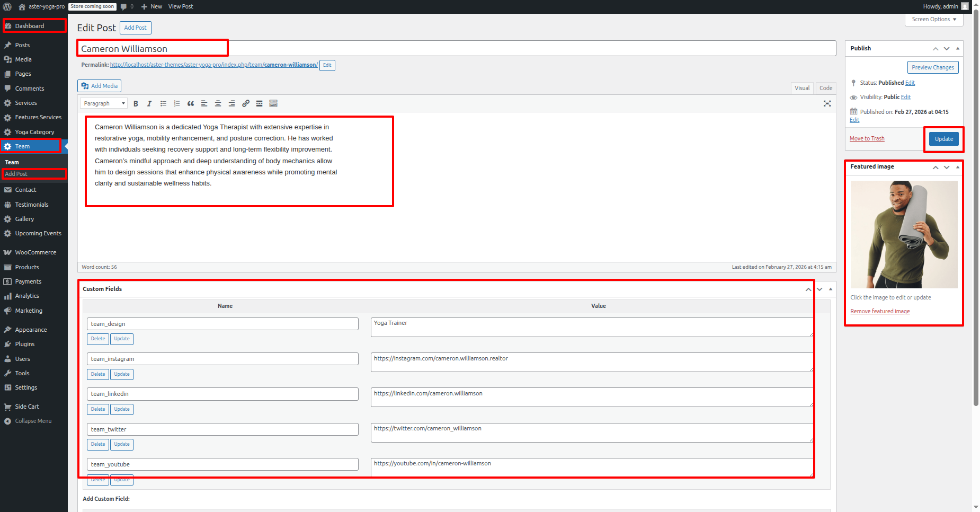Center-align the paragraph text
This screenshot has height=512, width=980.
click(x=218, y=104)
